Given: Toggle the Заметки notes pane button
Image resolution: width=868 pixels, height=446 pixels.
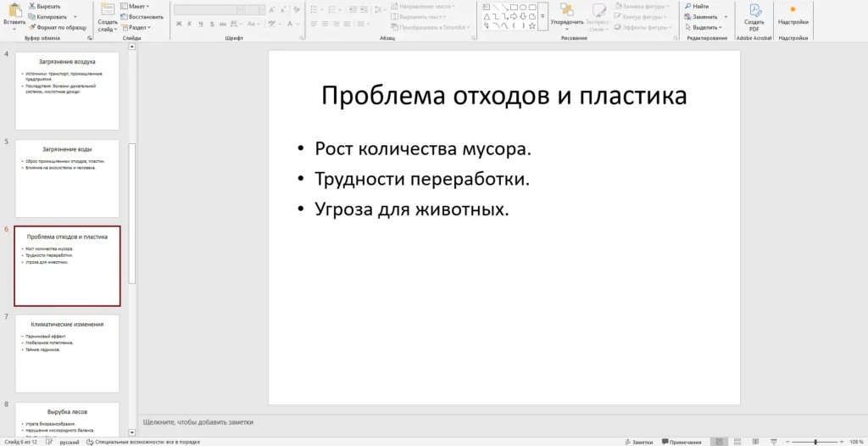Looking at the screenshot, I should coord(639,442).
